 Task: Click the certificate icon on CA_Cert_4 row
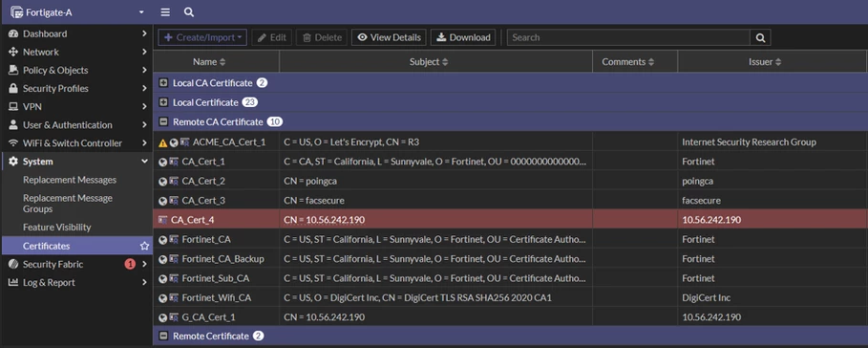pos(162,220)
